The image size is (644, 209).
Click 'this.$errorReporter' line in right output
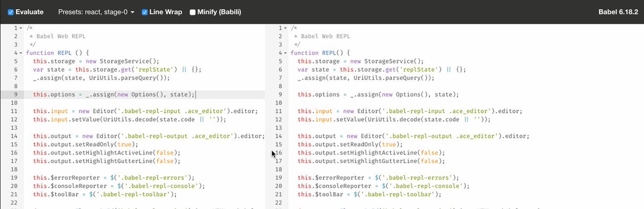tap(378, 178)
